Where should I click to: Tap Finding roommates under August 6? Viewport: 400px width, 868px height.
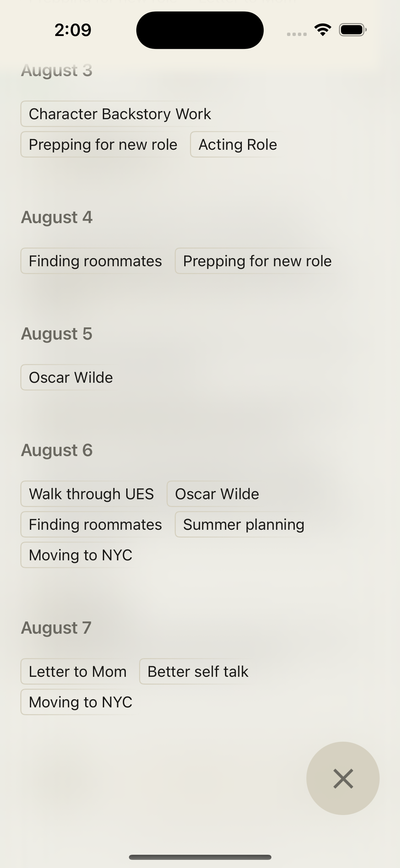pos(95,525)
